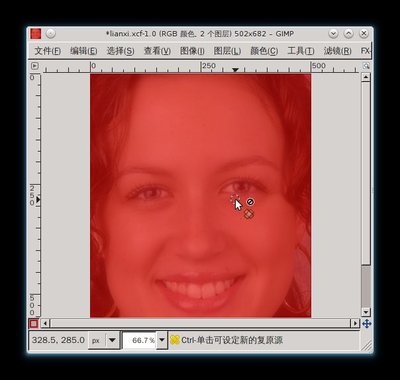The height and width of the screenshot is (380, 400).
Task: Open the 选择(S) menu
Action: pos(120,51)
